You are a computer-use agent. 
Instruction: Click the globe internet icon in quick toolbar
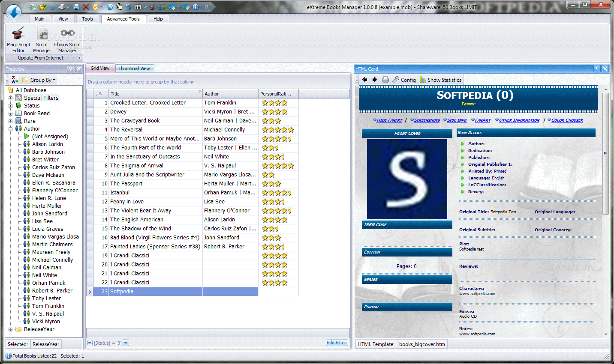coord(110,7)
